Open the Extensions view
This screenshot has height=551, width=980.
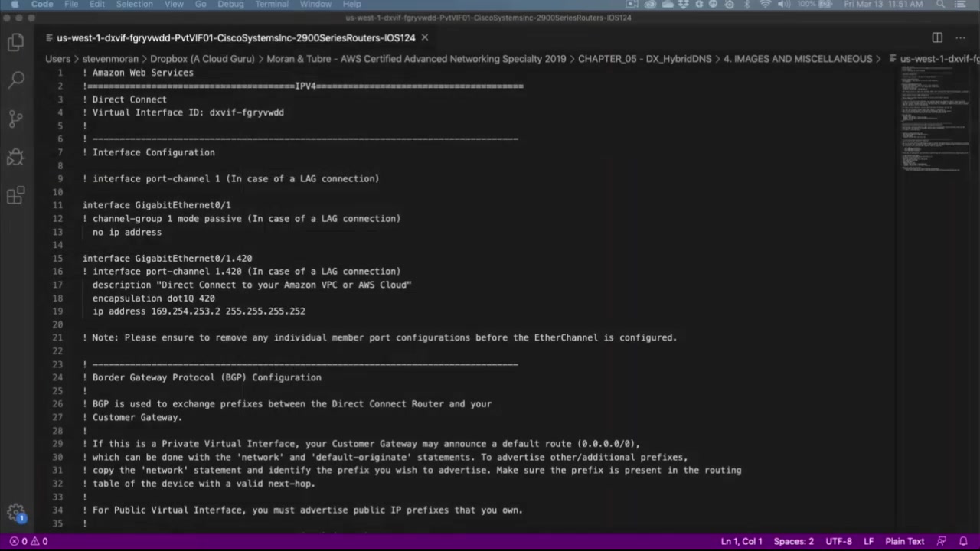[x=15, y=197]
